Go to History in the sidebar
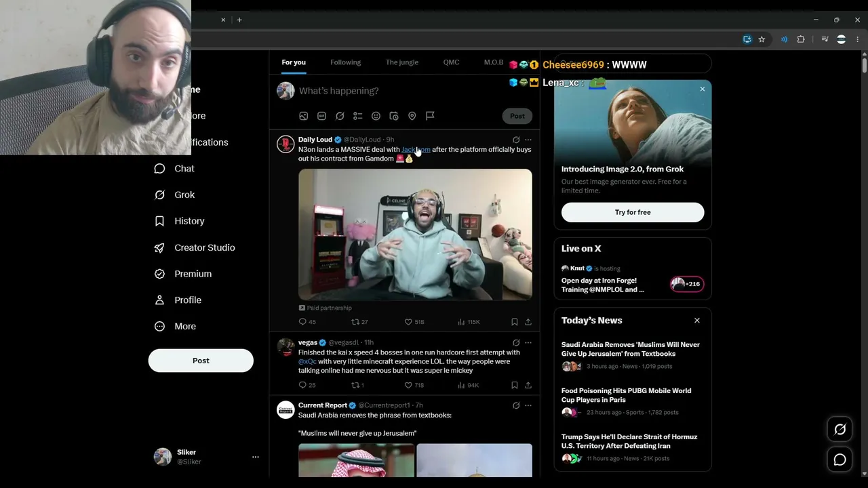Screen dimensions: 868x488 click(x=180, y=221)
